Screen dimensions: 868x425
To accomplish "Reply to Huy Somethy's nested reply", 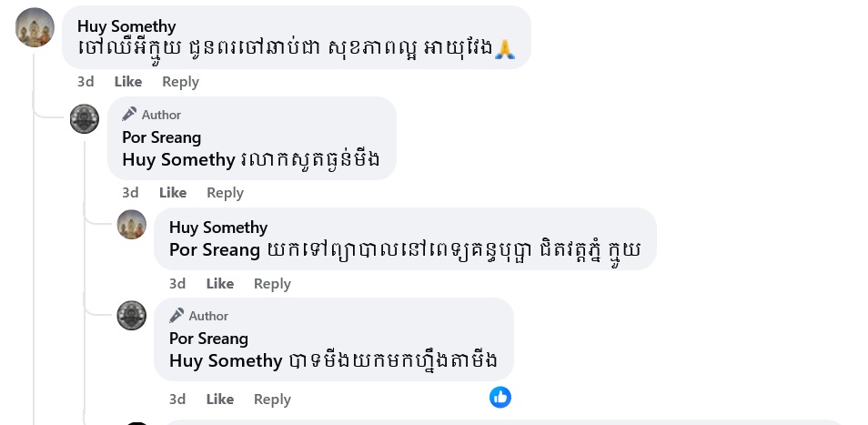I will click(x=272, y=284).
